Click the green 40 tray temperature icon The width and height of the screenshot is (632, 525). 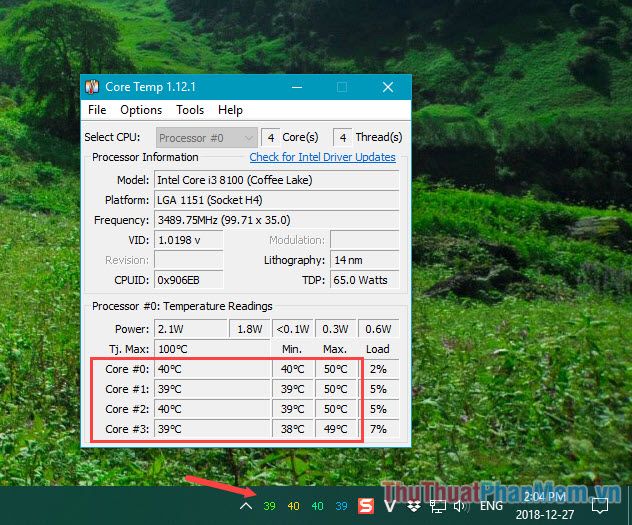[x=318, y=506]
